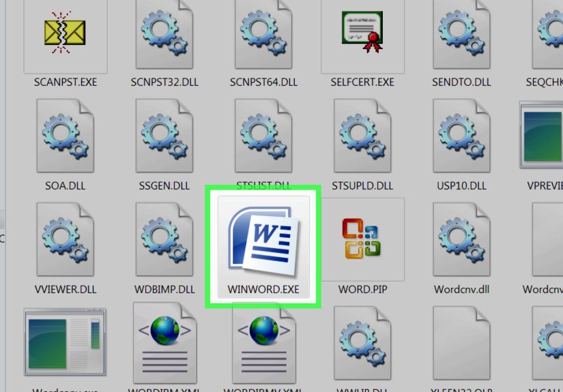The height and width of the screenshot is (392, 563).
Task: Select the SOA.DLL gear file icon
Action: click(66, 136)
